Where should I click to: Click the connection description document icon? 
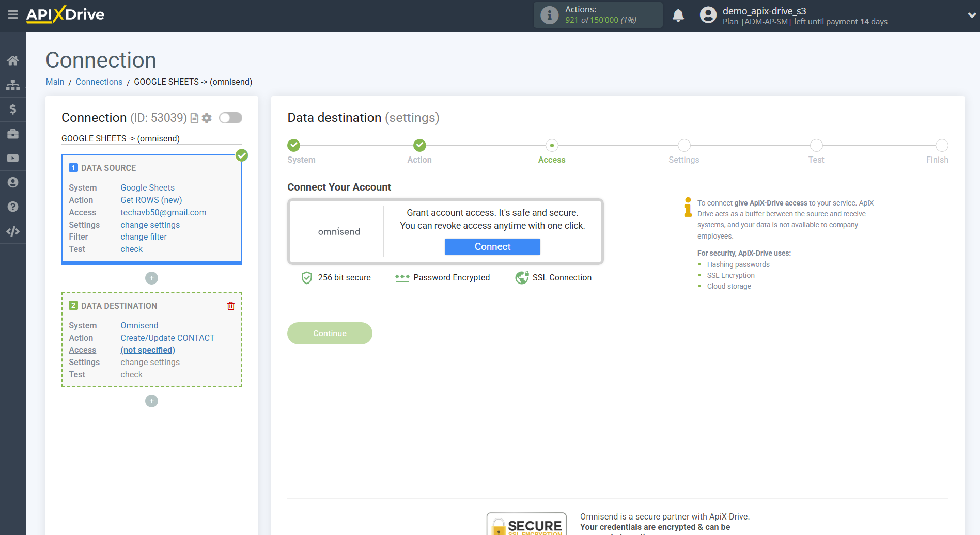click(193, 118)
